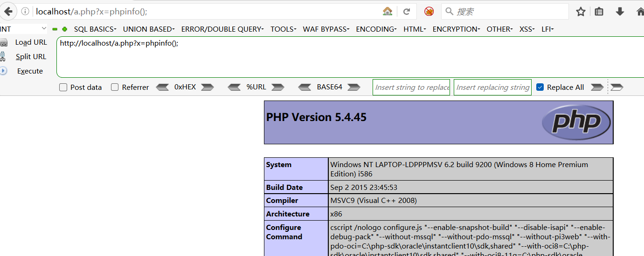Uncheck the Replace All checkbox
This screenshot has height=256, width=644.
click(540, 88)
